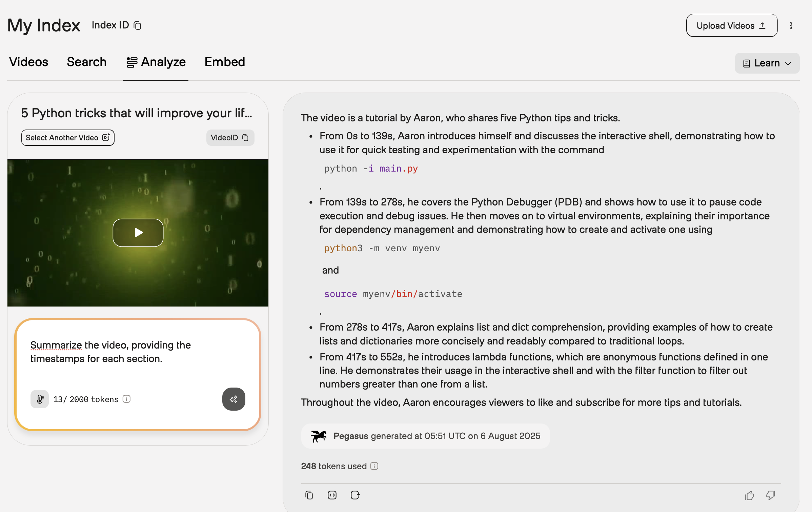The image size is (812, 512).
Task: Copy the generated response text
Action: [309, 495]
